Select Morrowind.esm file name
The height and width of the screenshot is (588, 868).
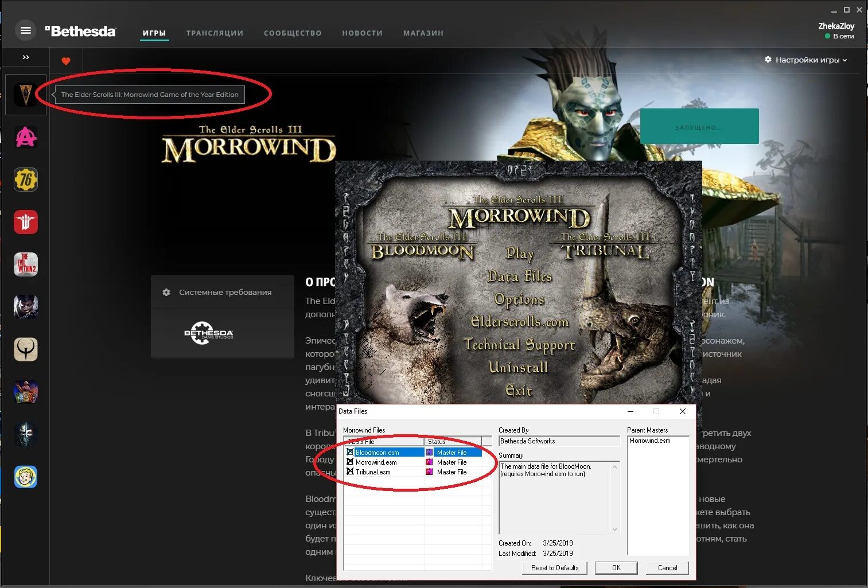click(x=376, y=462)
